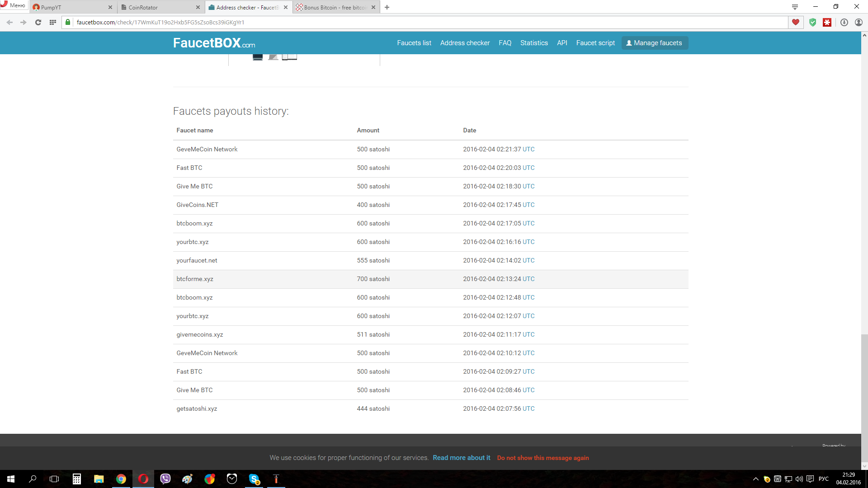Open Windows taskbar search
This screenshot has width=868, height=488.
click(x=33, y=479)
